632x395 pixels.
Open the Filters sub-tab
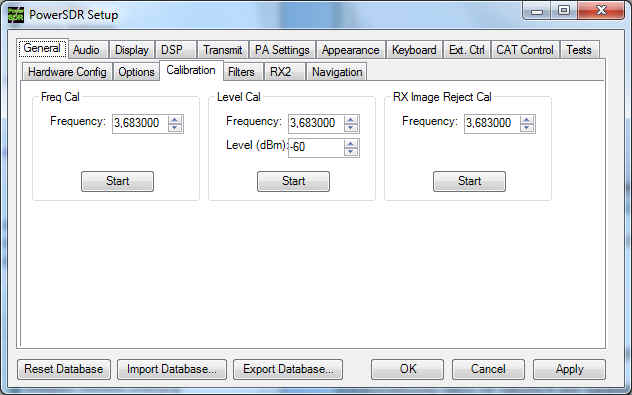(x=241, y=72)
